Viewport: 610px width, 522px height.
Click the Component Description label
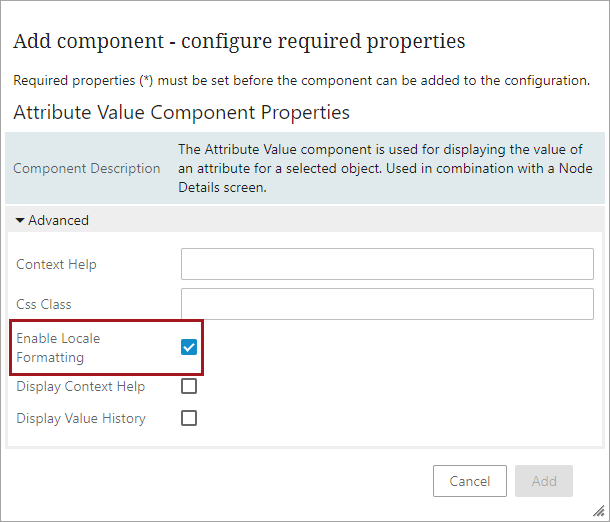click(86, 168)
